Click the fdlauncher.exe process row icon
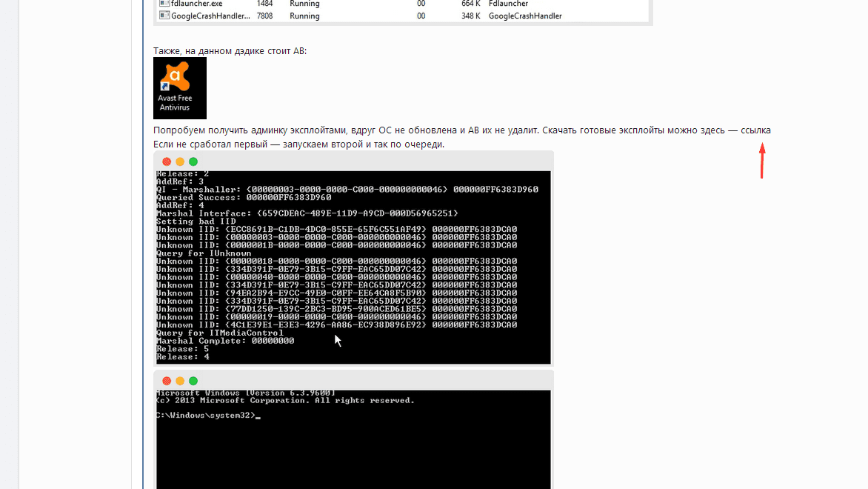Image resolution: width=868 pixels, height=489 pixels. point(164,3)
